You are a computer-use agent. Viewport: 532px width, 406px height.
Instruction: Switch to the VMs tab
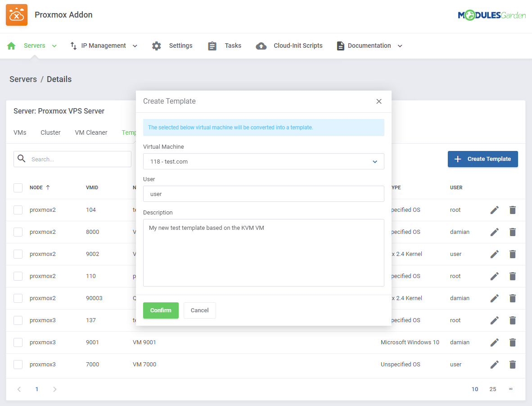pyautogui.click(x=20, y=132)
